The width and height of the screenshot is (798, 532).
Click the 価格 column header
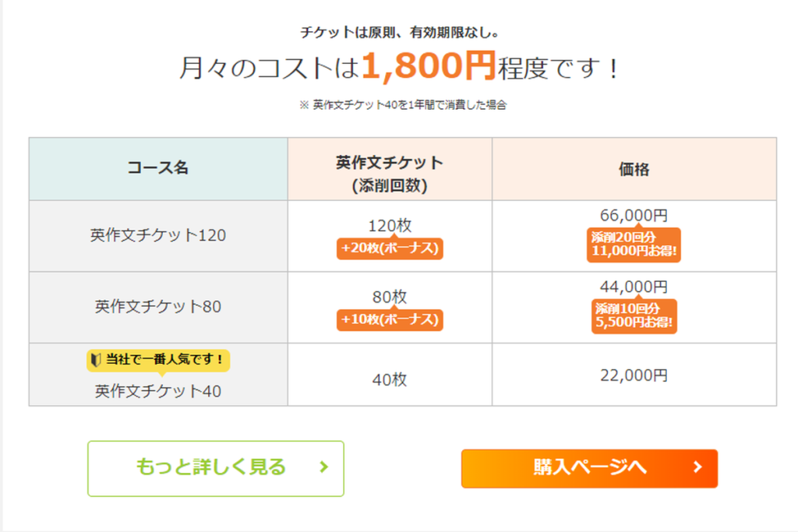point(634,169)
